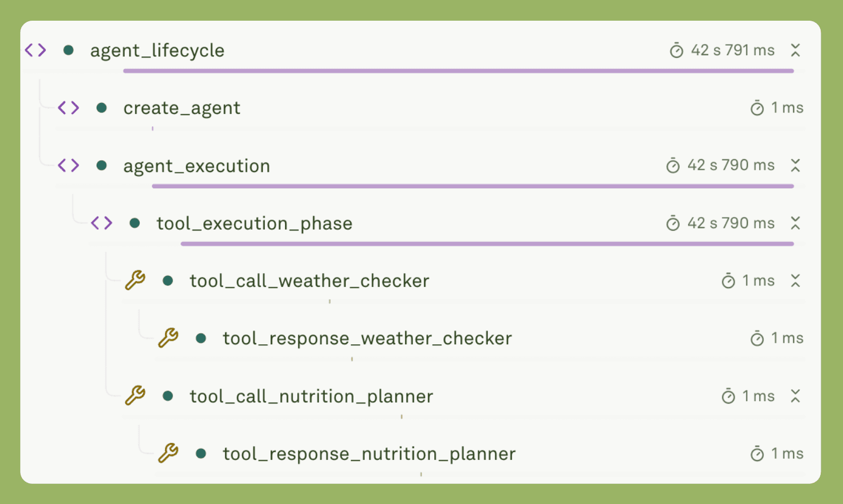Click the code icon beside tool_execution_phase
Viewport: 843px width, 504px height.
(101, 223)
